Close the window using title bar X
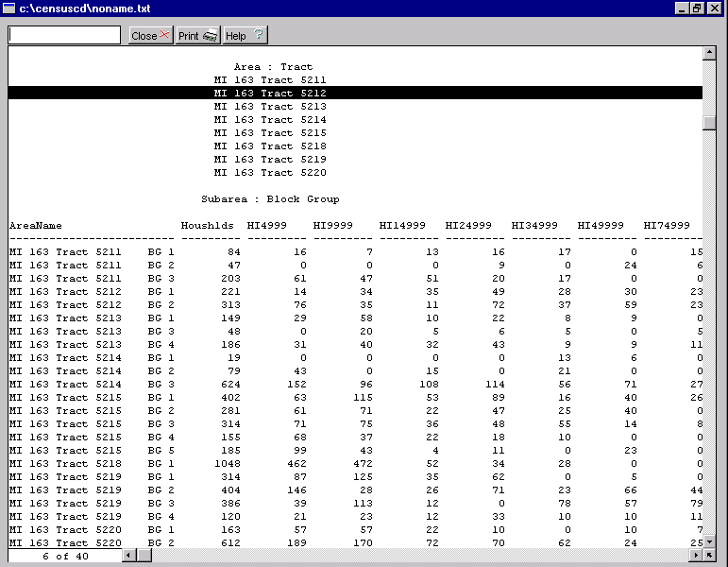The image size is (728, 567). (716, 9)
